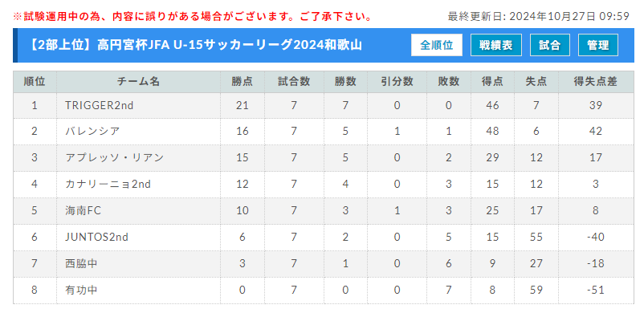Click the 管理 button

coord(598,45)
